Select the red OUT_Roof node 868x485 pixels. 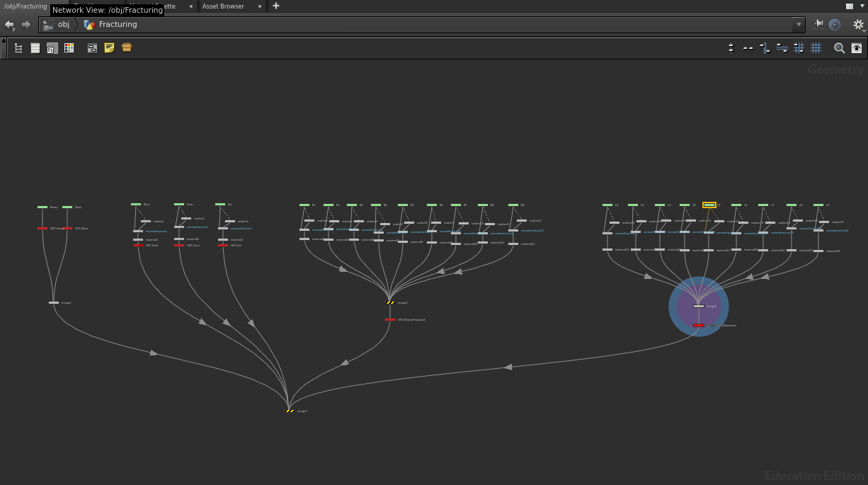point(138,245)
